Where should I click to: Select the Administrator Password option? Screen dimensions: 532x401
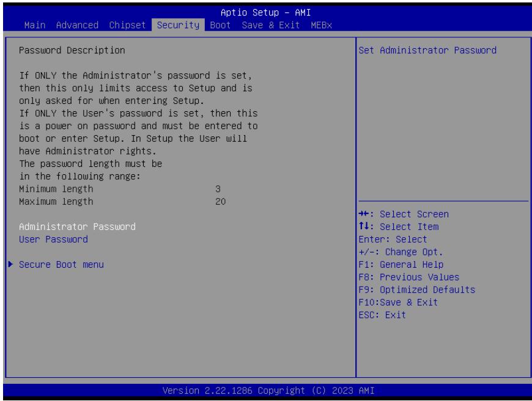[x=78, y=227]
